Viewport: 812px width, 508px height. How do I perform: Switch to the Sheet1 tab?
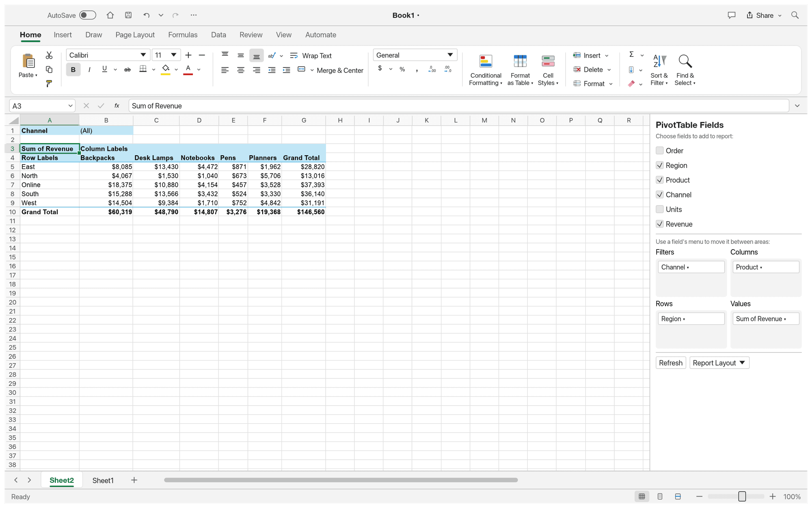[103, 480]
